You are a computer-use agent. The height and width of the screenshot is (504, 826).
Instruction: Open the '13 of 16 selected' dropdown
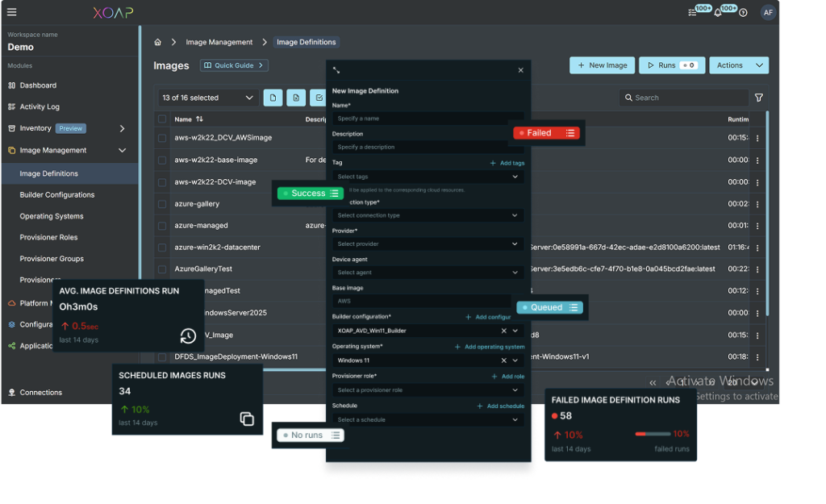click(x=206, y=97)
